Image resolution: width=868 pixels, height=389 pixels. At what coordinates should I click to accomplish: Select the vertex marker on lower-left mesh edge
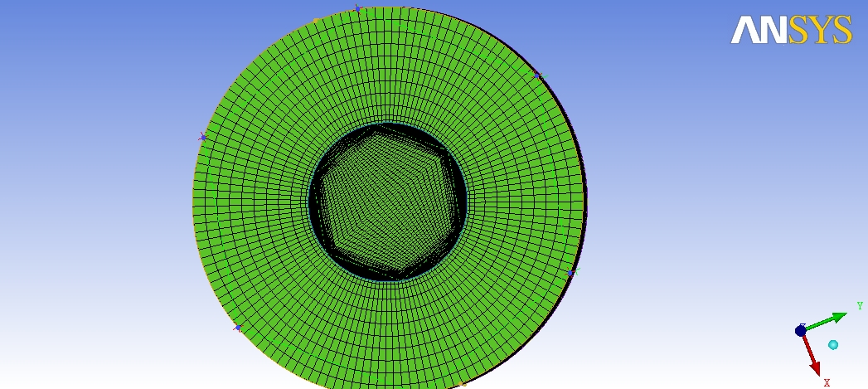(x=238, y=328)
